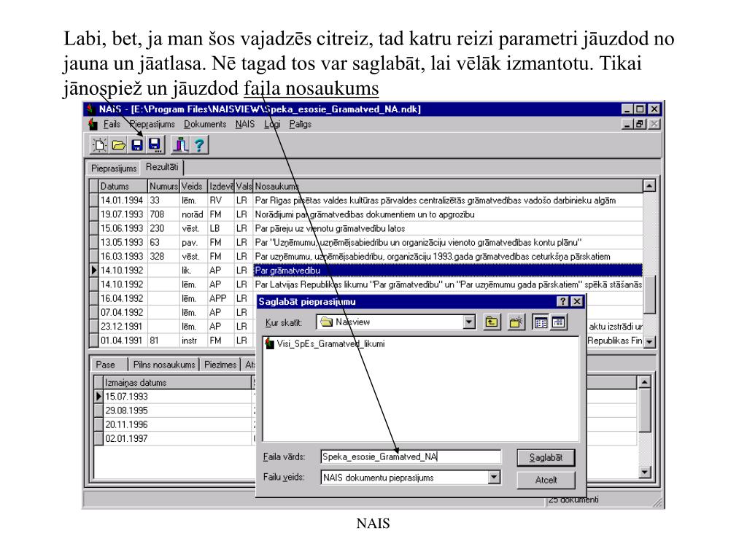Open the Palīgs menu
The image size is (747, 560).
[300, 124]
